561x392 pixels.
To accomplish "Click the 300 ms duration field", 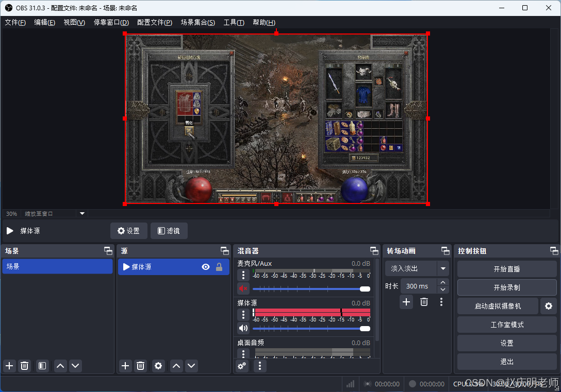I will tap(419, 286).
